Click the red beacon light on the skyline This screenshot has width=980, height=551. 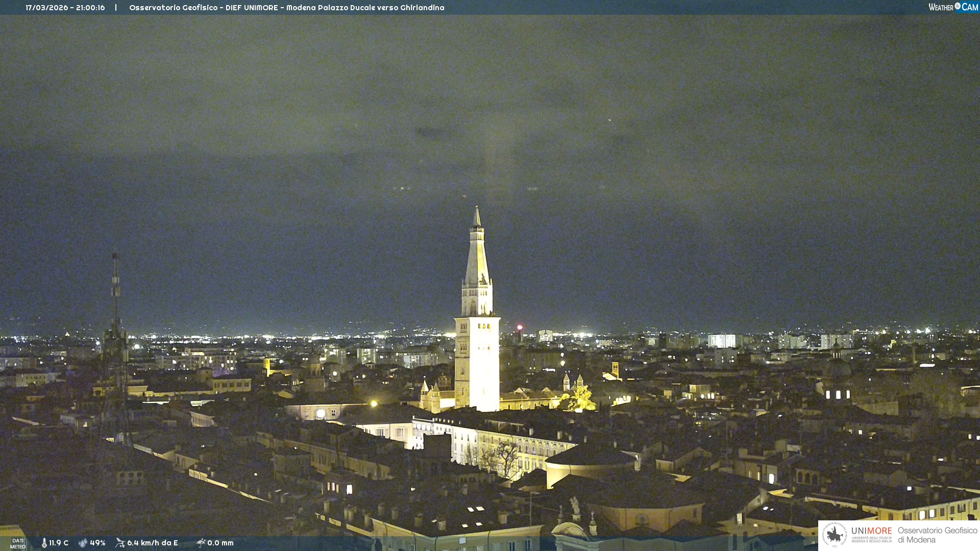click(520, 327)
